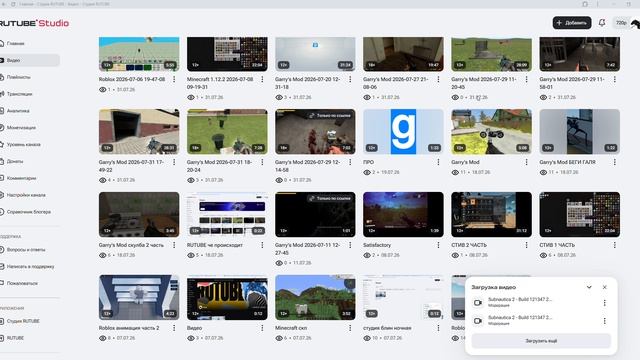Image resolution: width=640 pixels, height=360 pixels.
Task: Select Видео in the sidebar
Action: click(29, 60)
